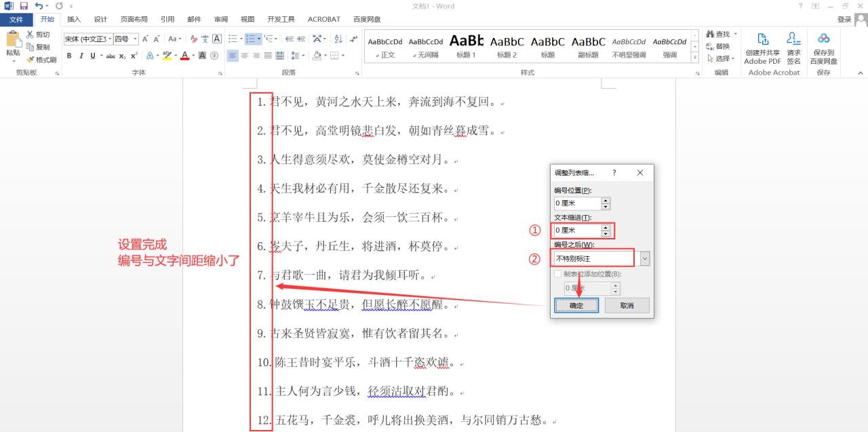Confirm dialog with 确定 button
Viewport: 868px width, 432px height.
click(x=576, y=305)
